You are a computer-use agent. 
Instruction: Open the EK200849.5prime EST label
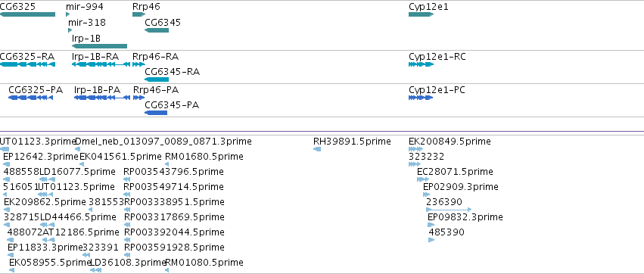450,142
